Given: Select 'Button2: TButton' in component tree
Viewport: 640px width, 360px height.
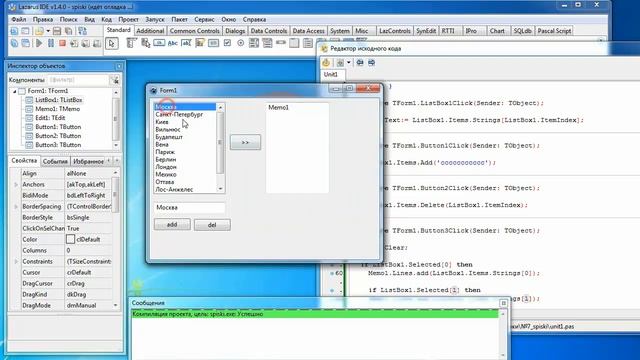Looking at the screenshot, I should tap(58, 136).
